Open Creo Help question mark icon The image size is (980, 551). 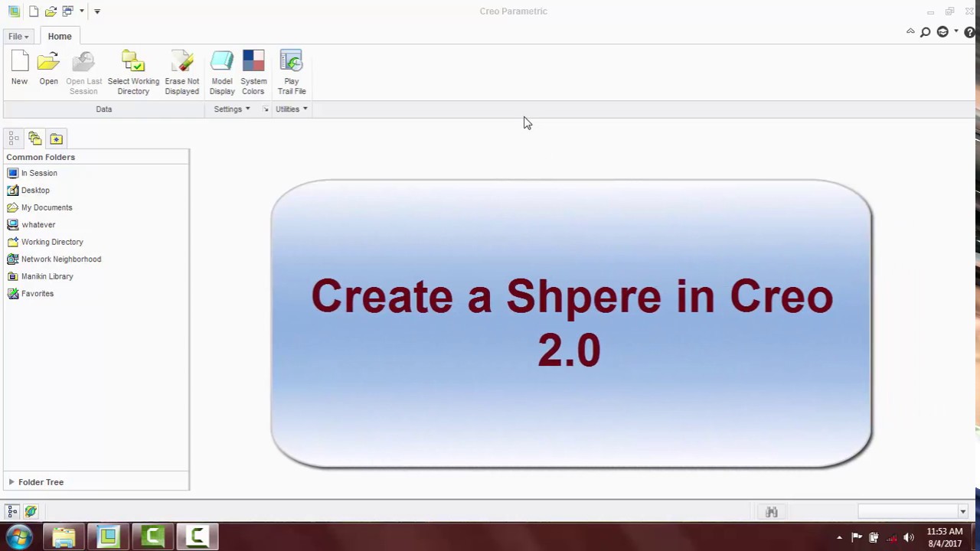click(970, 32)
